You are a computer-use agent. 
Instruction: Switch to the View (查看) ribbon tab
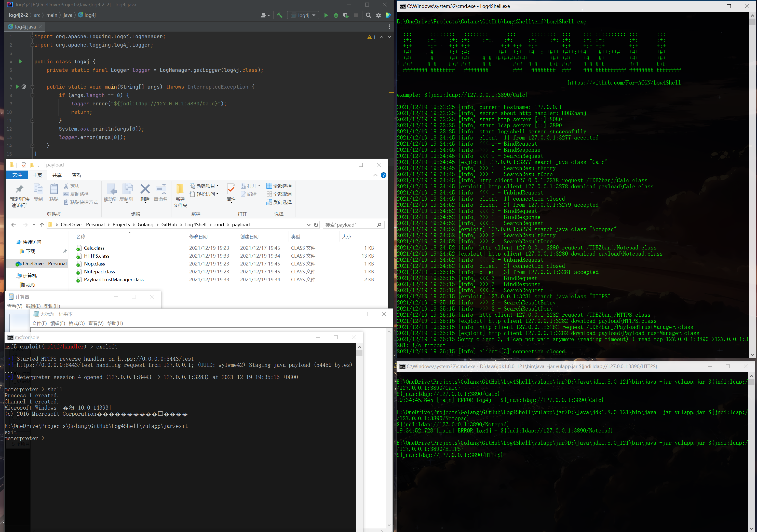click(76, 175)
